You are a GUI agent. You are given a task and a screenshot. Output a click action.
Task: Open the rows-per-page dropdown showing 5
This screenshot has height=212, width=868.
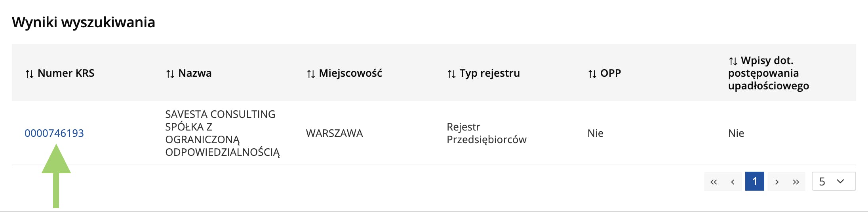[834, 182]
